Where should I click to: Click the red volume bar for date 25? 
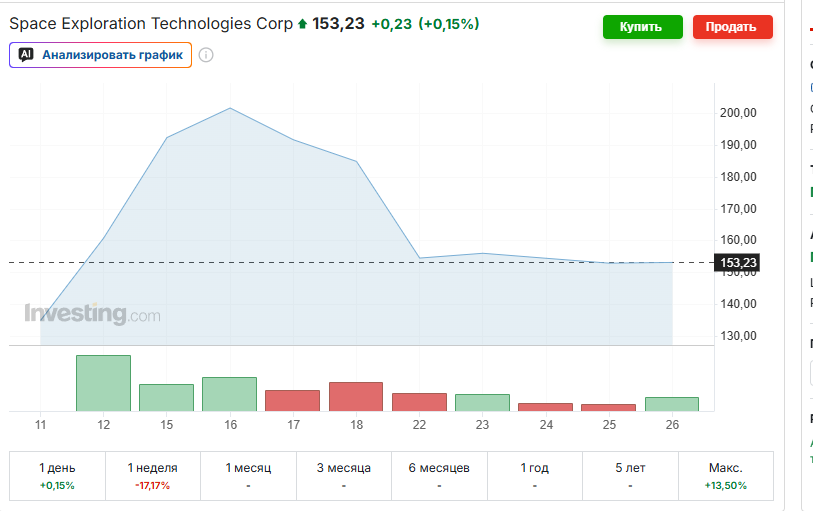(608, 407)
